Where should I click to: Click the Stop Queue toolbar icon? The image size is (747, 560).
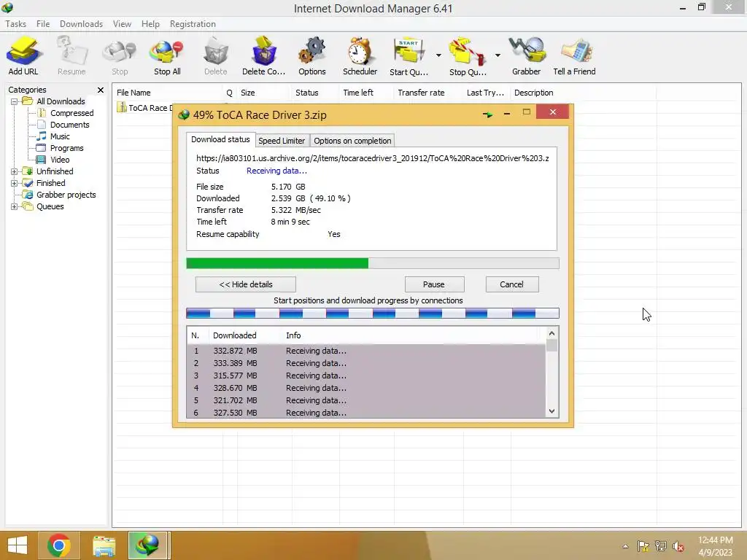coord(468,55)
